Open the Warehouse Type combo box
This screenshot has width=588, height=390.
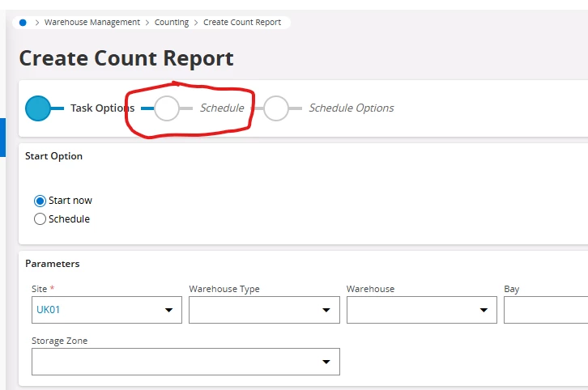(x=264, y=310)
